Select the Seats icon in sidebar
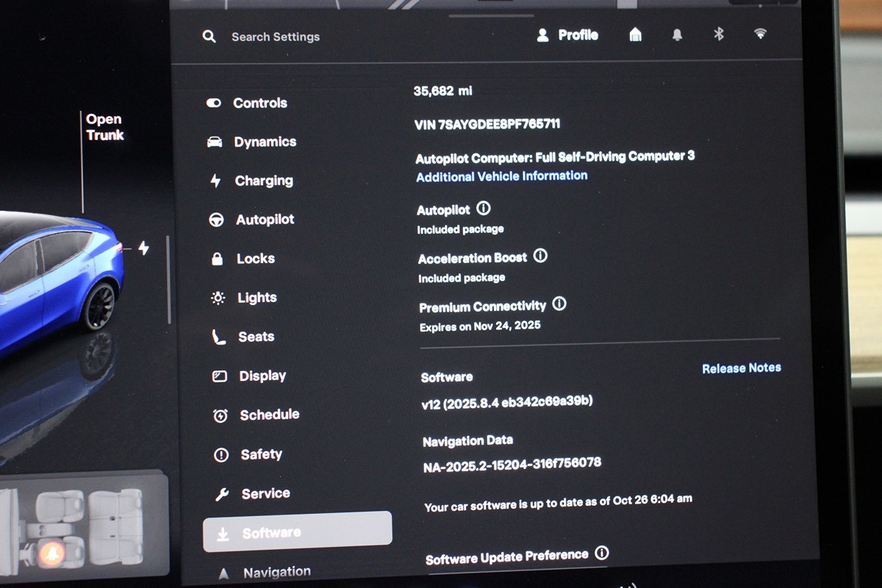 tap(218, 336)
